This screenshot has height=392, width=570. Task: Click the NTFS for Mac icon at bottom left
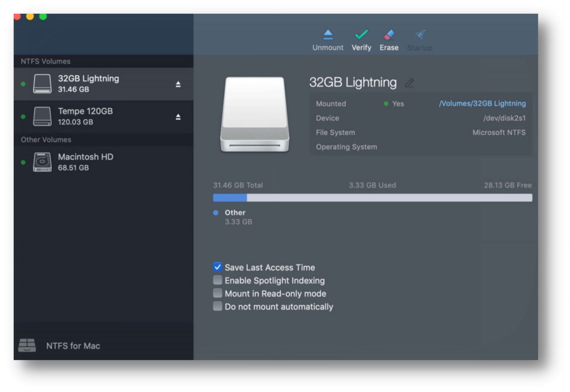pyautogui.click(x=27, y=345)
